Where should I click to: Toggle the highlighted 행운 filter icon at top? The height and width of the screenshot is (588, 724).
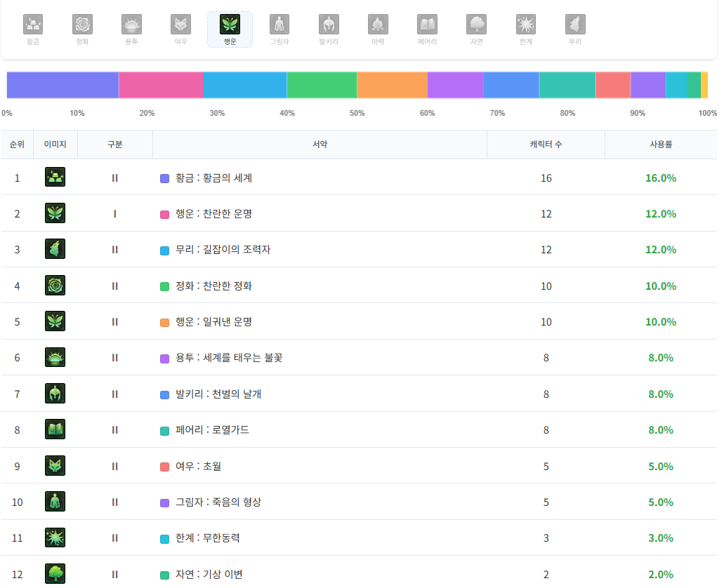point(230,25)
